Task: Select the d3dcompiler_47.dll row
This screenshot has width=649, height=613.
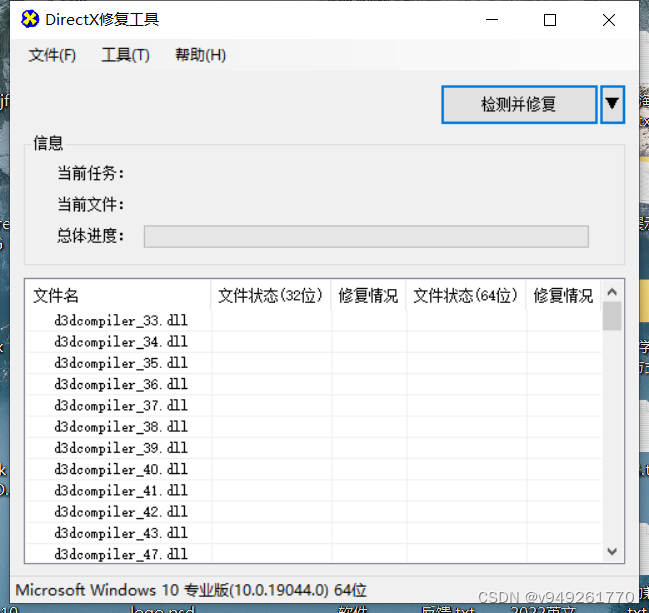Action: pos(314,554)
